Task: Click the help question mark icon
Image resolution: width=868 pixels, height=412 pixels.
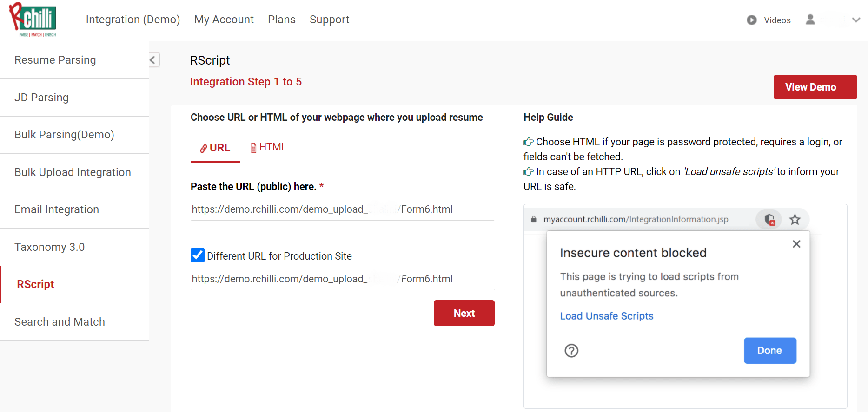Action: (571, 351)
